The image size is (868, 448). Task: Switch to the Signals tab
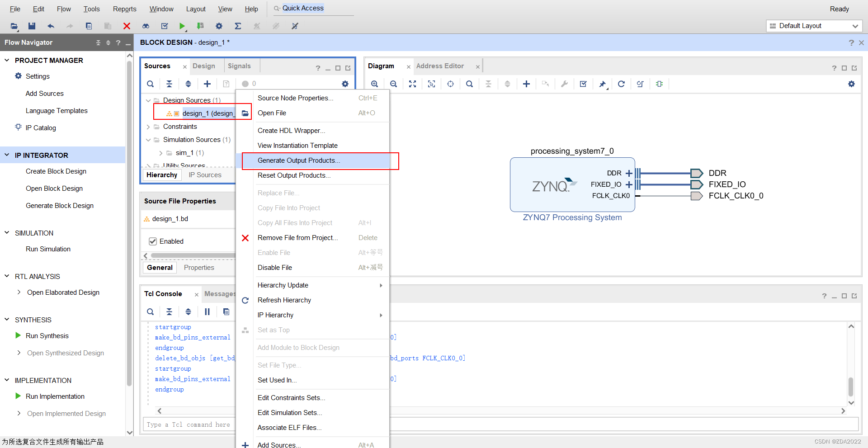239,66
